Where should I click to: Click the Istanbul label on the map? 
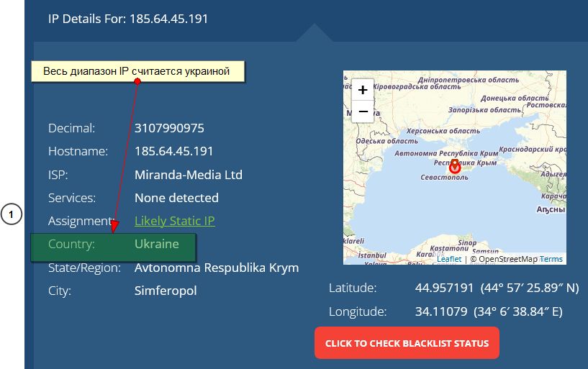tap(372, 255)
